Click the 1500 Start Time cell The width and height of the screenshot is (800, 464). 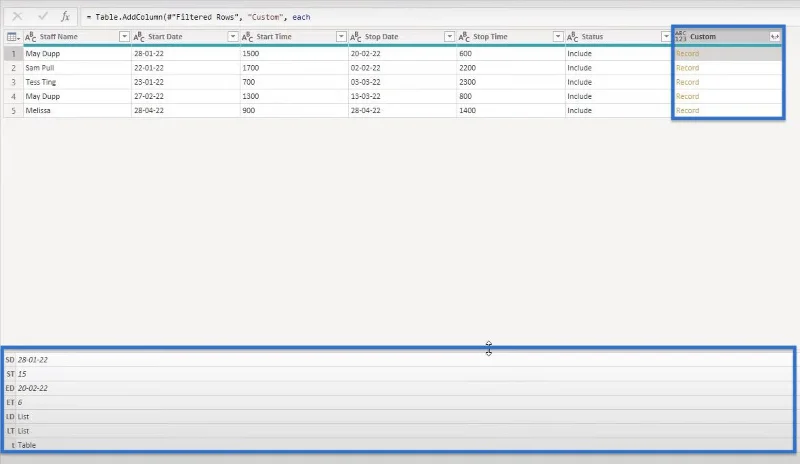point(294,54)
